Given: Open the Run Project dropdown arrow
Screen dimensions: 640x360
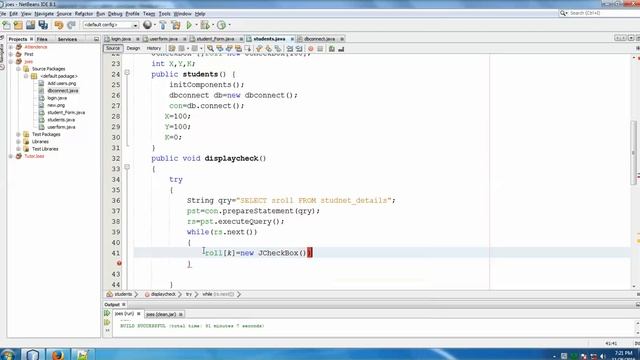Looking at the screenshot, I should coord(196,25).
